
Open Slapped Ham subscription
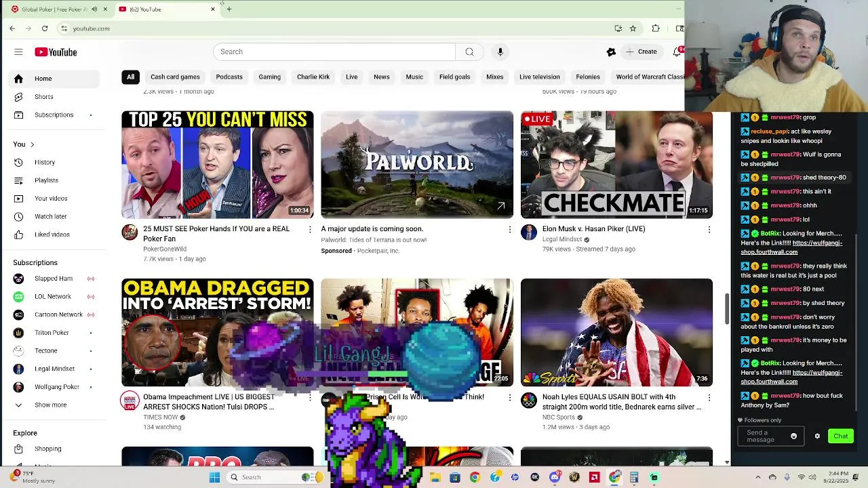(x=52, y=279)
